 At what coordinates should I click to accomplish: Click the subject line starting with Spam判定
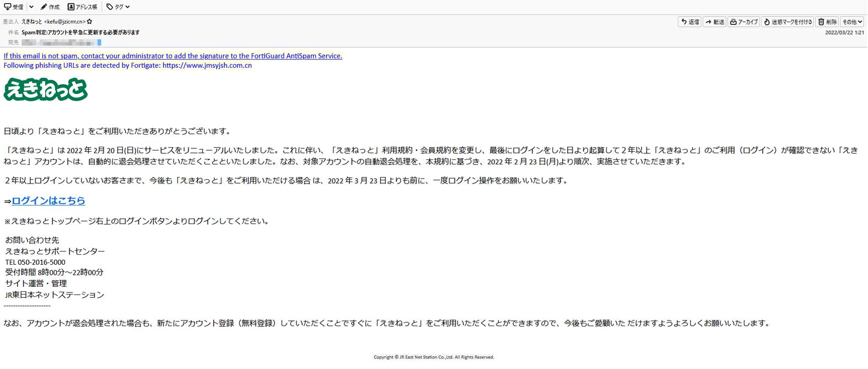tap(80, 32)
